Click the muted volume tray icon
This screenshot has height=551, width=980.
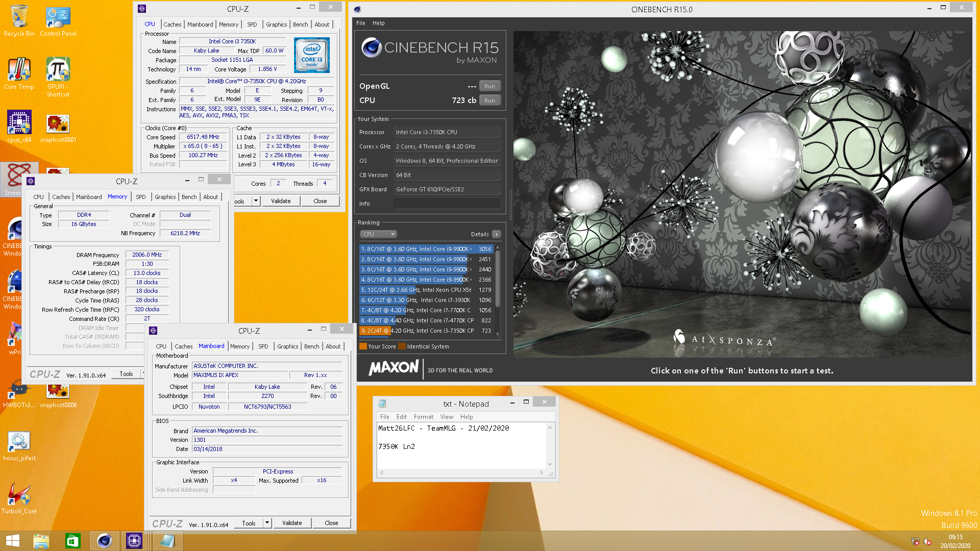point(927,541)
